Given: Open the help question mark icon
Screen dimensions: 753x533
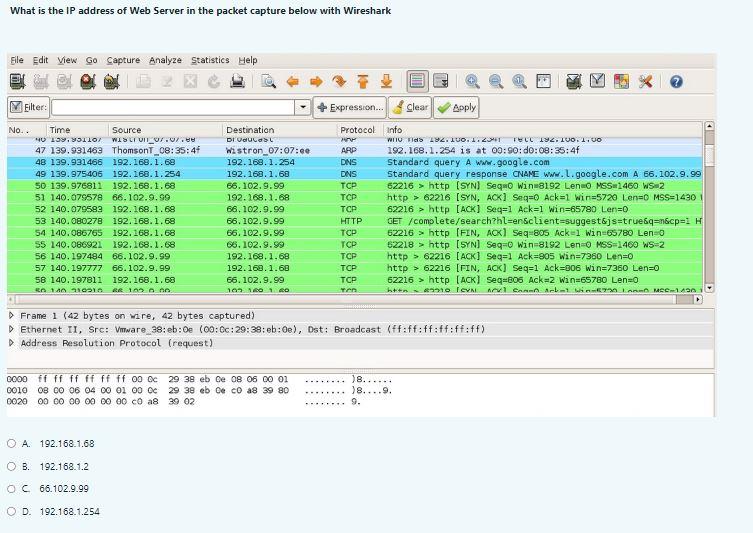Looking at the screenshot, I should pos(676,81).
